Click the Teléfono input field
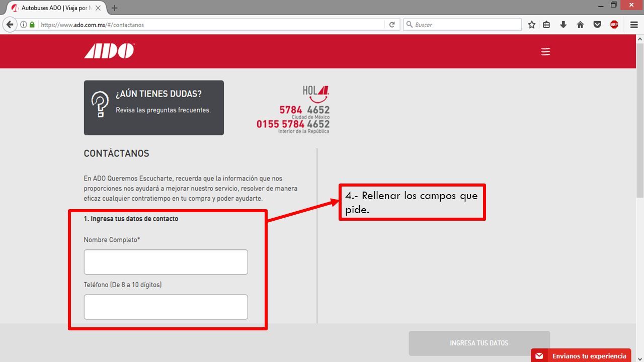The width and height of the screenshot is (644, 362). click(x=166, y=307)
